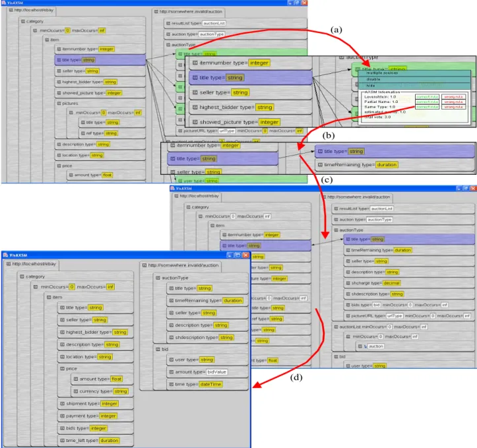
Task: Mark Same Type as wrong rule
Action: click(453, 107)
